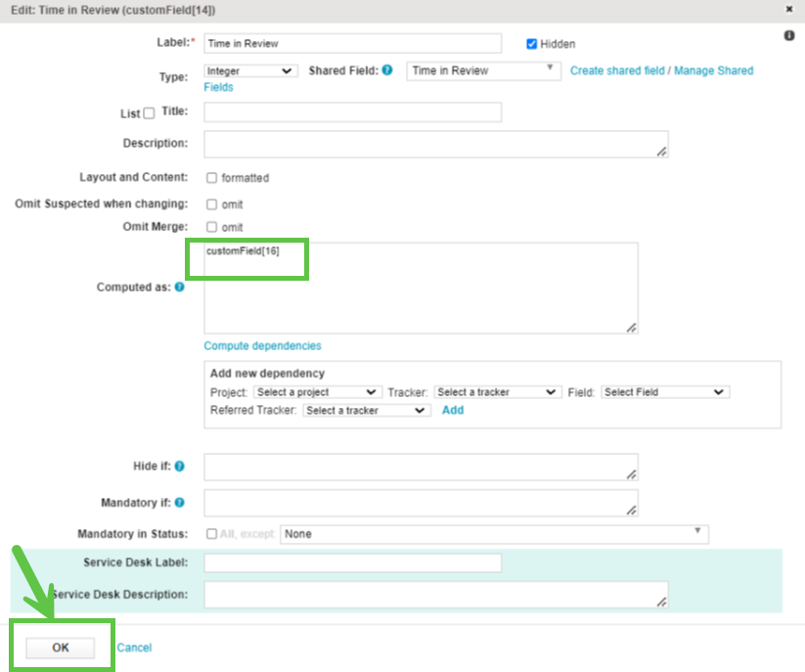Toggle the formatted layout checkbox
Image resolution: width=805 pixels, height=672 pixels.
click(211, 178)
